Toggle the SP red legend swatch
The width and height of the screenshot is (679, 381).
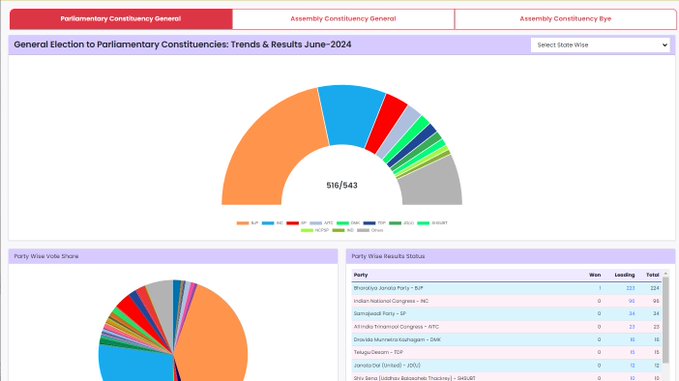[x=292, y=223]
